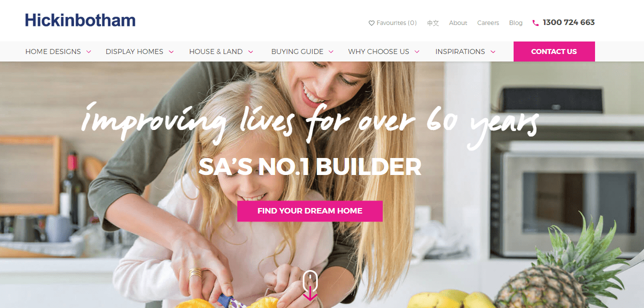
Task: Open the HOME DESIGNS menu
Action: [x=53, y=51]
